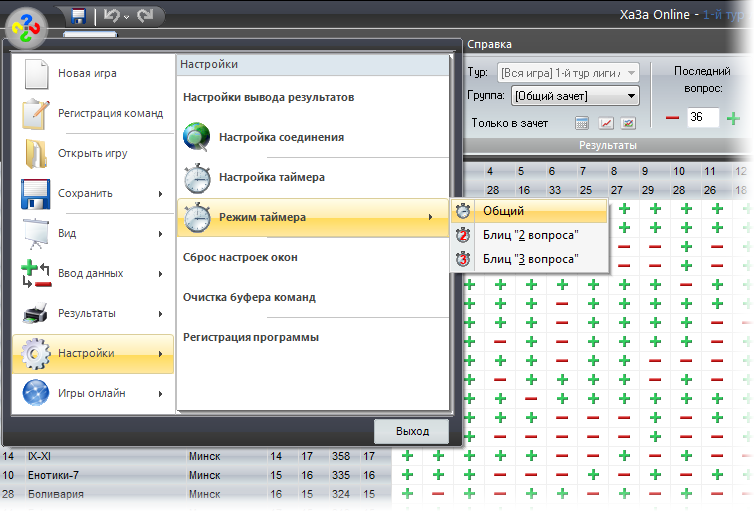Screen dimensions: 755x512
Task: Open the Тур dropdown list
Action: (x=568, y=73)
